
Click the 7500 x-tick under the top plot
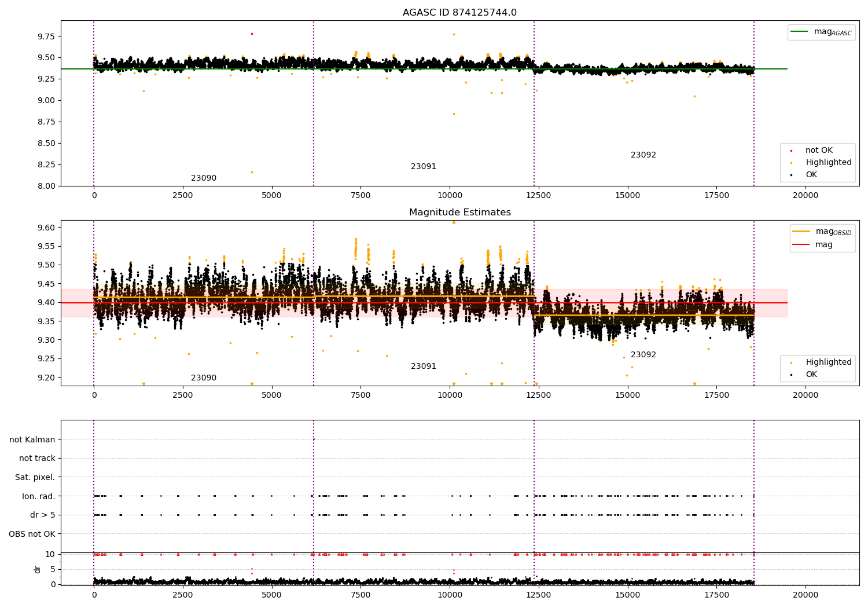pos(361,196)
